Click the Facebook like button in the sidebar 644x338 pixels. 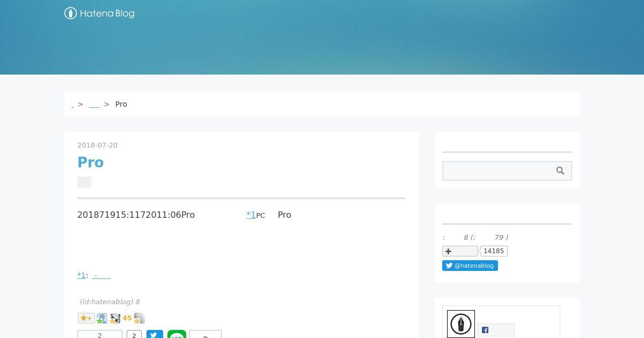496,330
